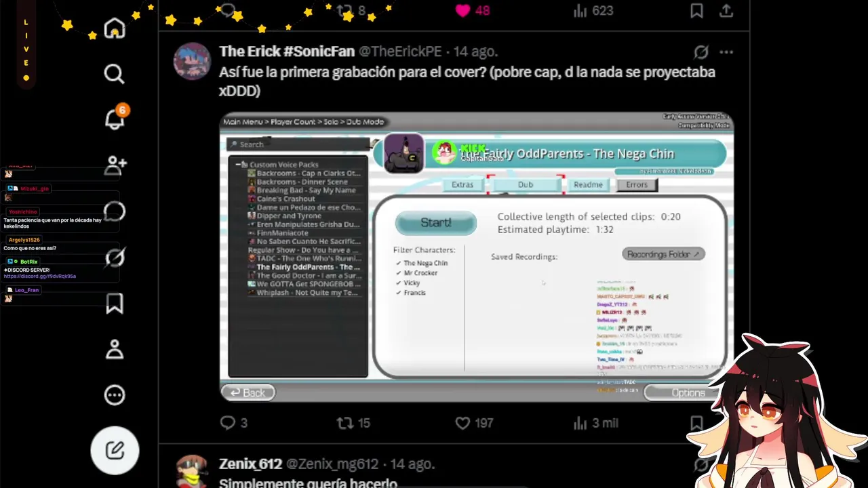Select Caine's Crashout voice pack
This screenshot has height=488, width=868.
(x=285, y=199)
